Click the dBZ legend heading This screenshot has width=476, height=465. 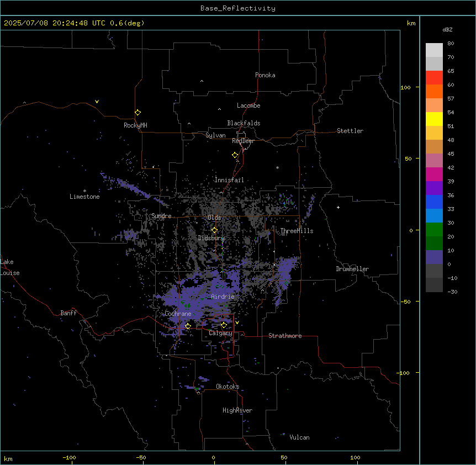click(x=447, y=29)
